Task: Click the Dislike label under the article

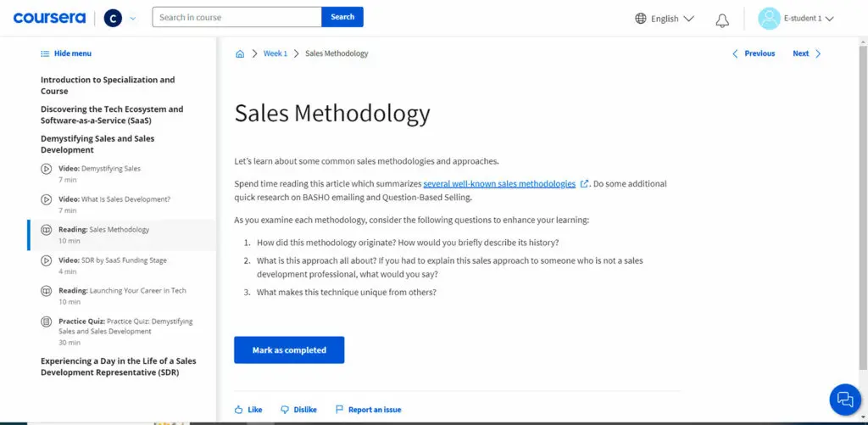Action: 305,410
